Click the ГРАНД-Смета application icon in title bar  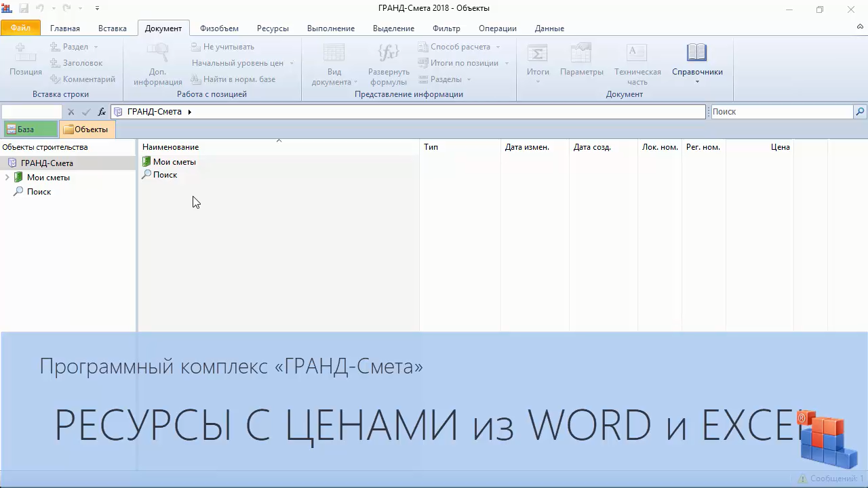coord(7,9)
